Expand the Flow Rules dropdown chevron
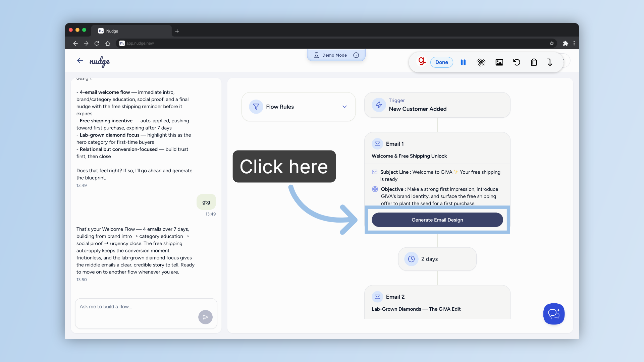This screenshot has height=362, width=644. tap(344, 107)
